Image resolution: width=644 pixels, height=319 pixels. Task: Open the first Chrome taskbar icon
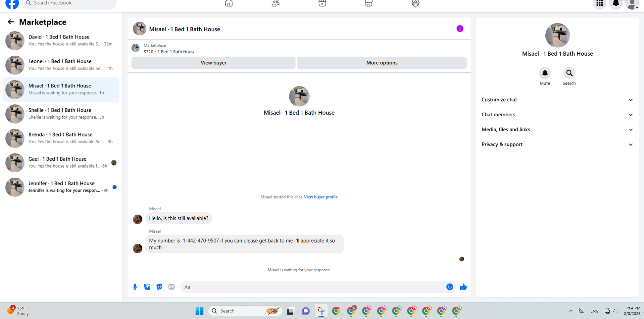(336, 311)
